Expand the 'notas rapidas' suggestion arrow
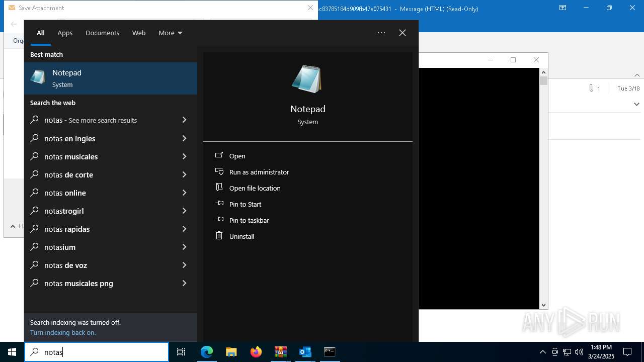This screenshot has height=362, width=644. tap(184, 229)
